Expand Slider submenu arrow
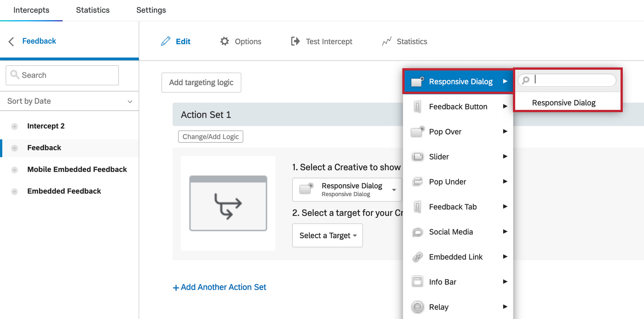The image size is (644, 319). [x=505, y=156]
